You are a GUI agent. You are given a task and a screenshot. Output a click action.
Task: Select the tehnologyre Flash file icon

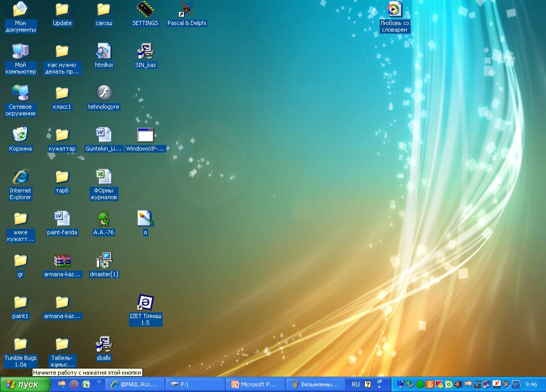[103, 93]
